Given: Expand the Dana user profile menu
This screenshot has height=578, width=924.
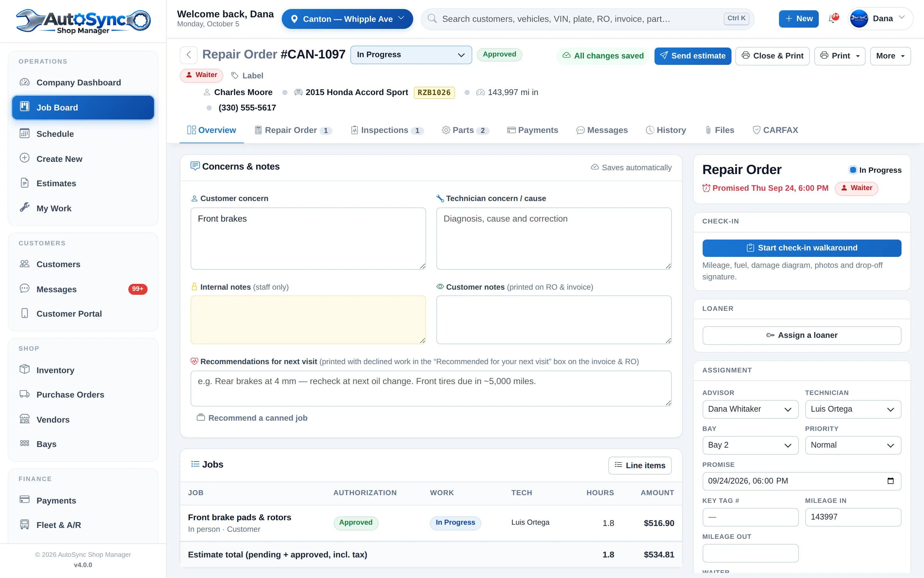Looking at the screenshot, I should click(880, 18).
